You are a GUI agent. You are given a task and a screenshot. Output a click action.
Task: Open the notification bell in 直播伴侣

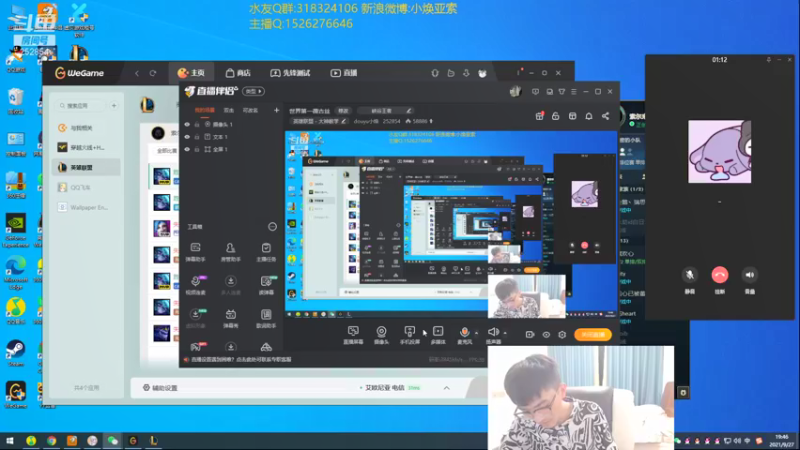[589, 116]
